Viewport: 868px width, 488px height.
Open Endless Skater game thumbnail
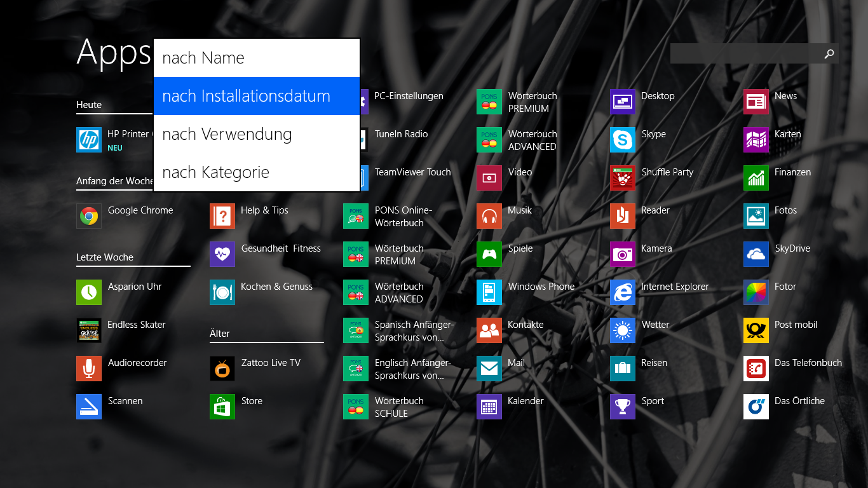89,330
